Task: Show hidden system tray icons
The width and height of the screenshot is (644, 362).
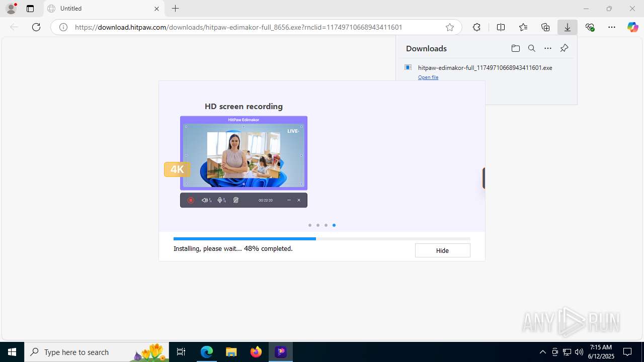Action: 542,352
